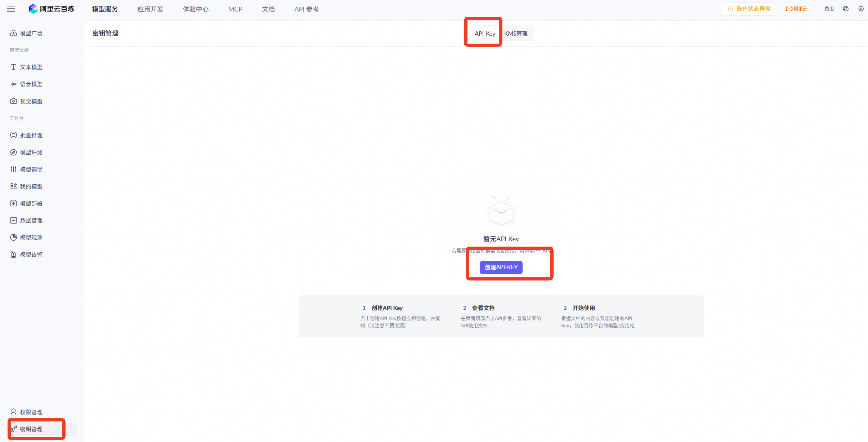Open the 应用开发 top menu

point(150,9)
